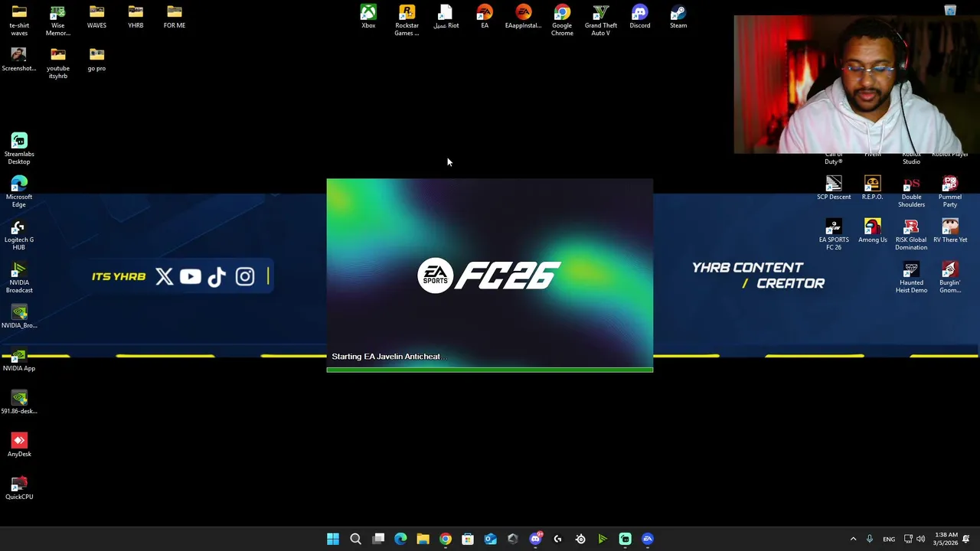The width and height of the screenshot is (980, 551).
Task: Click the green FC26 loading progress bar
Action: (x=490, y=370)
